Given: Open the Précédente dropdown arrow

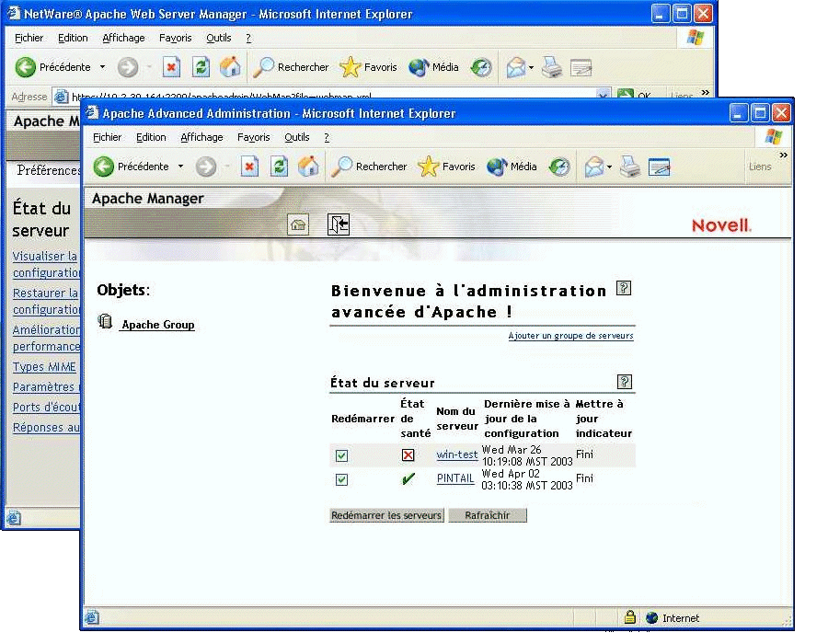Looking at the screenshot, I should [180, 167].
